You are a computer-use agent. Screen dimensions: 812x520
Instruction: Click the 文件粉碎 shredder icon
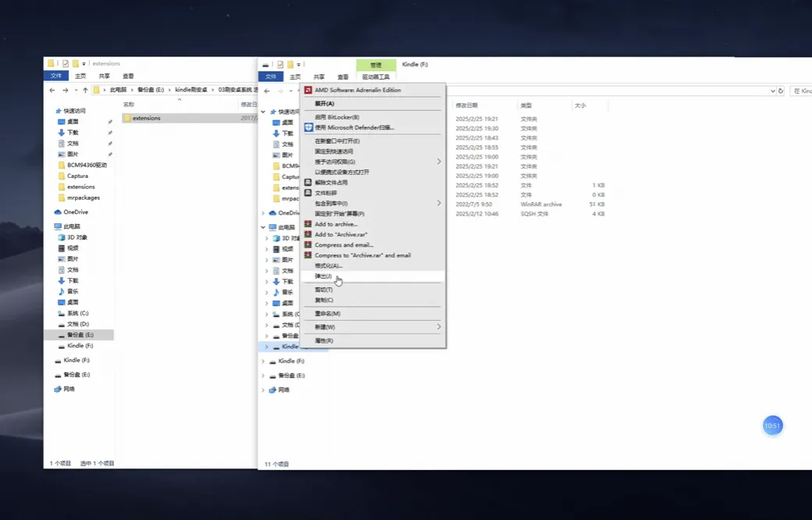308,193
